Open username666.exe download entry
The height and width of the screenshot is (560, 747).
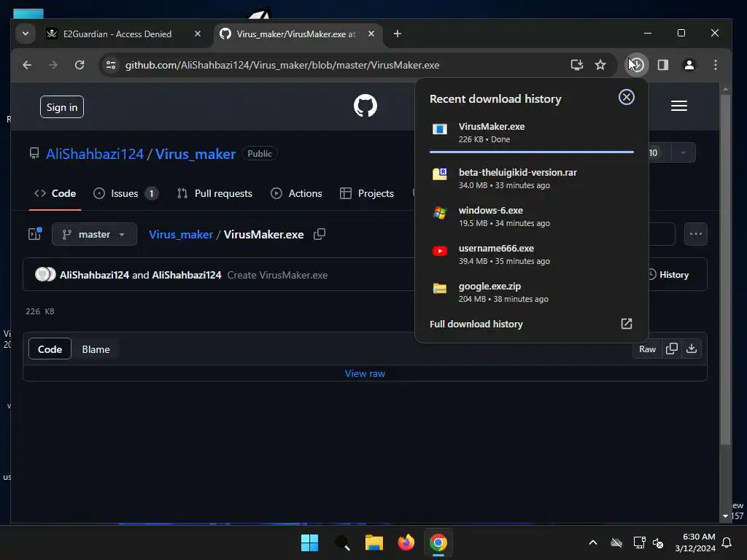coord(531,254)
